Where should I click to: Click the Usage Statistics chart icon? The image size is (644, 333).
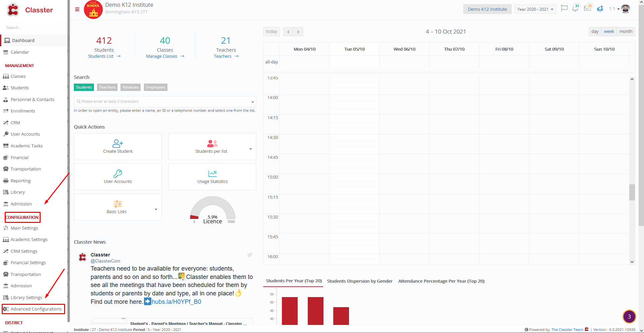pos(212,174)
